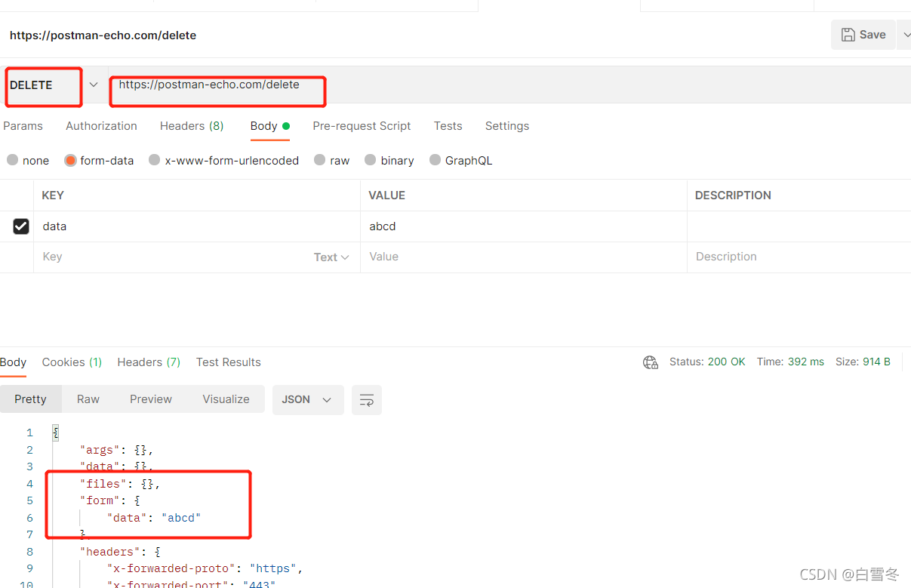Viewport: 911px width, 588px height.
Task: Click the abcd value cell
Action: click(524, 226)
